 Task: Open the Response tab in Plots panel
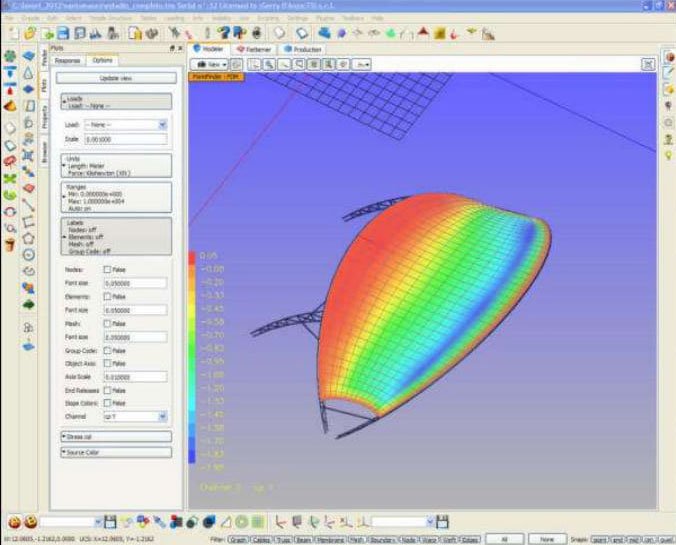tap(68, 60)
